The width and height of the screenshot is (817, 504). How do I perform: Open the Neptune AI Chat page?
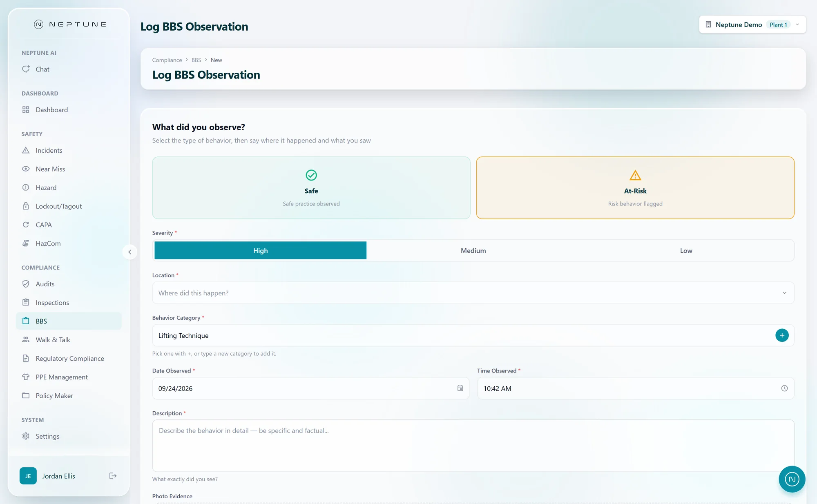click(42, 69)
